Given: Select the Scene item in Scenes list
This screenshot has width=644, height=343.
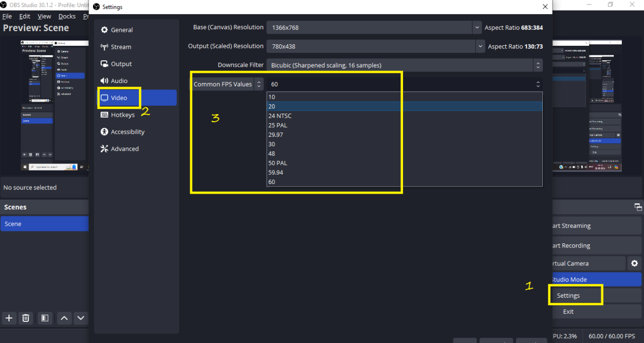Looking at the screenshot, I should [44, 224].
